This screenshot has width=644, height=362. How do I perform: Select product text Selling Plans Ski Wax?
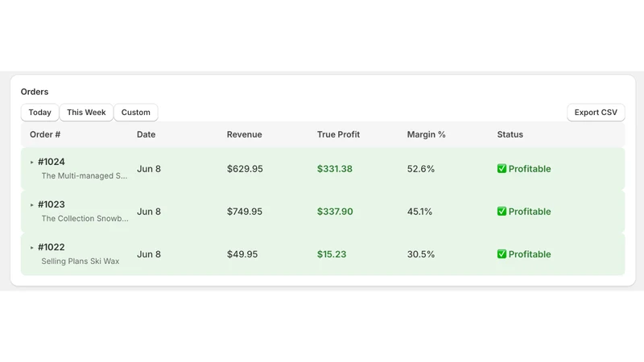click(80, 261)
